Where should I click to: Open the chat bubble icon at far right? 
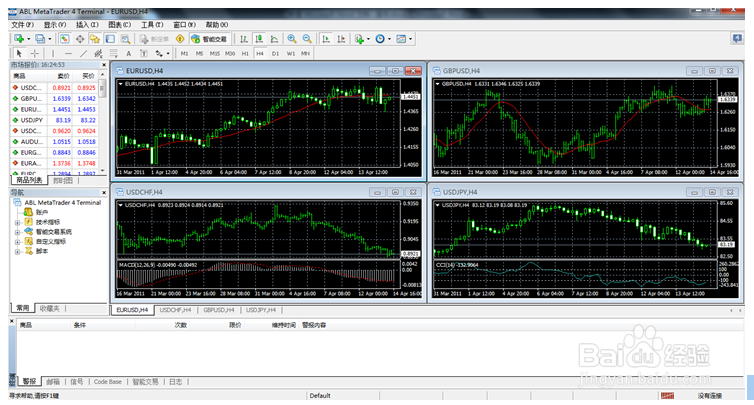[737, 38]
